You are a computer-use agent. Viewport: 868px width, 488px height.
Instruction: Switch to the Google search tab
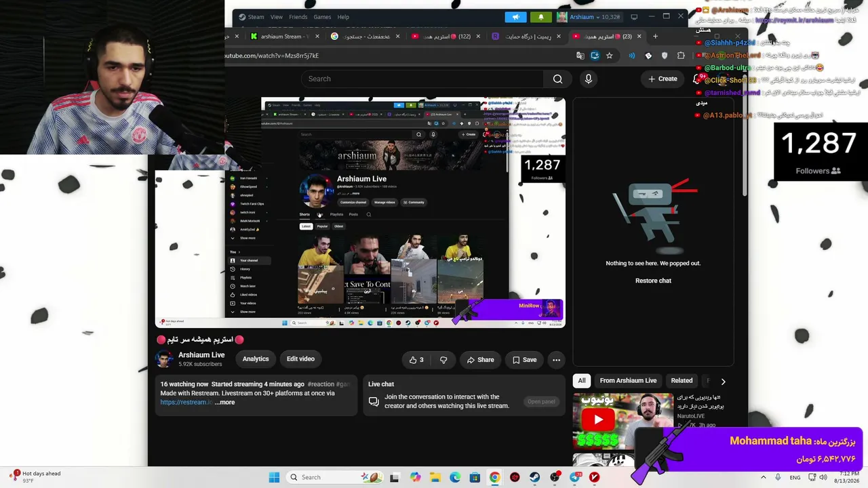[x=365, y=37]
